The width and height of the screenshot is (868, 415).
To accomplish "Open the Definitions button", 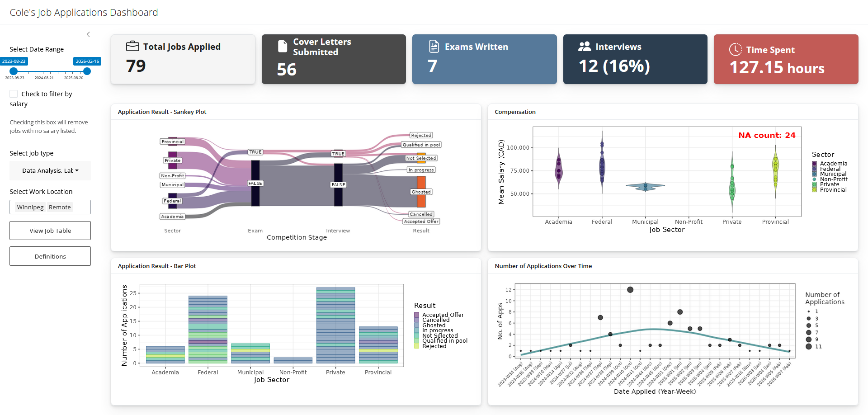I will (50, 256).
